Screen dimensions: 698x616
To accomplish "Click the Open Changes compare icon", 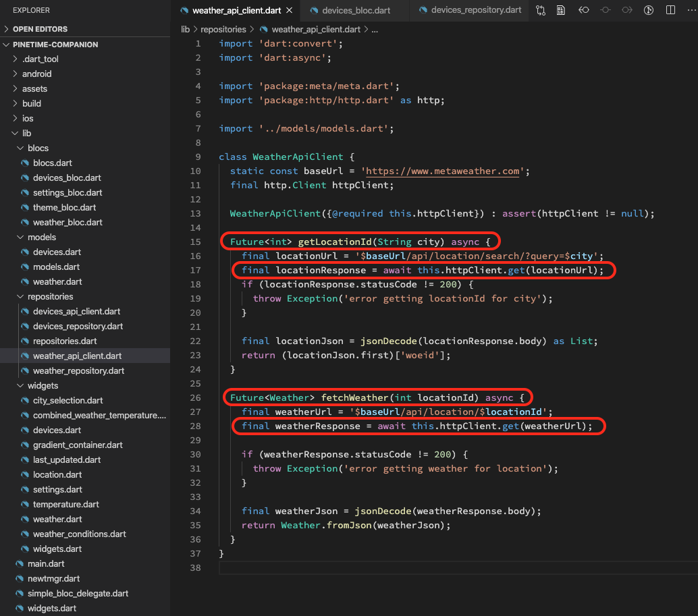I will (541, 10).
